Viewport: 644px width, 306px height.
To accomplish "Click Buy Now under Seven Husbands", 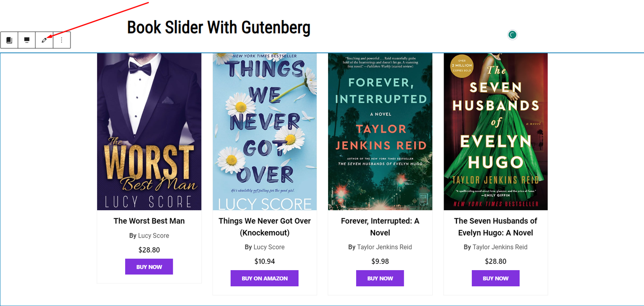I will tap(495, 278).
